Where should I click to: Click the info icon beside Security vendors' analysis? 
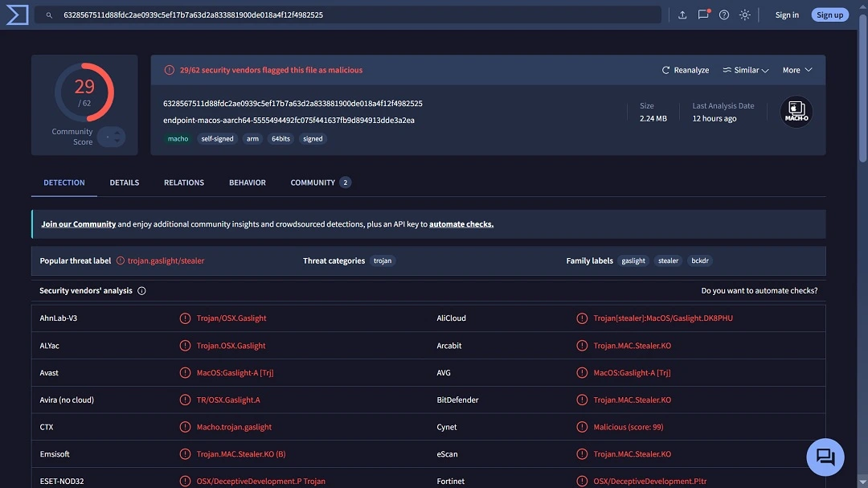141,291
